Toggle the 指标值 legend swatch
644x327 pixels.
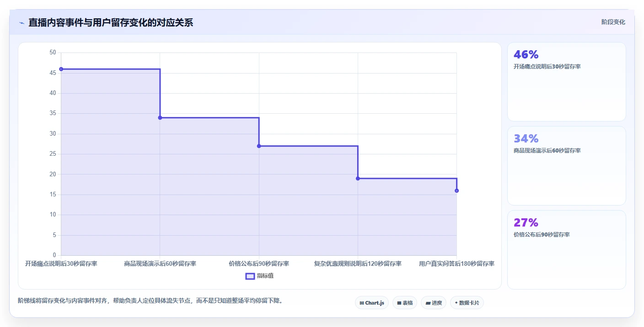[x=250, y=276]
